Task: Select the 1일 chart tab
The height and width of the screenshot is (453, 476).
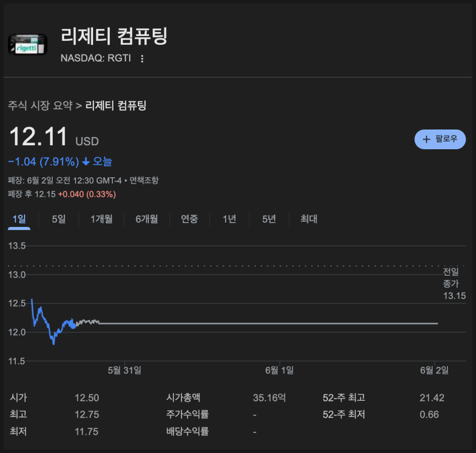Action: pyautogui.click(x=19, y=219)
